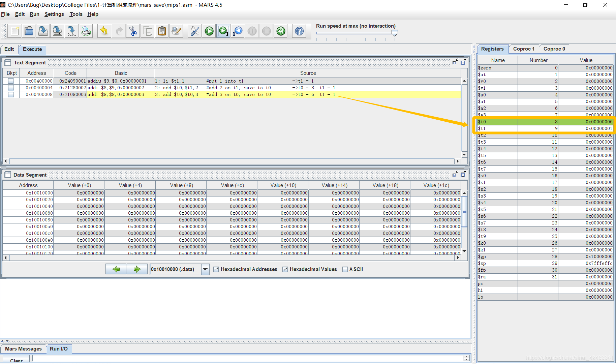The width and height of the screenshot is (616, 364).
Task: Undo the last step with the backstep icon
Action: (x=238, y=31)
